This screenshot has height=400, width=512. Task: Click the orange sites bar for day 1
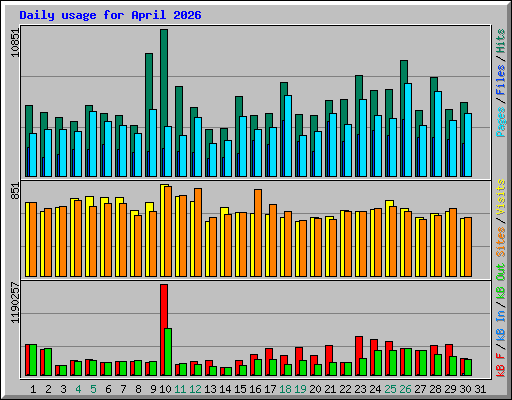(x=33, y=239)
